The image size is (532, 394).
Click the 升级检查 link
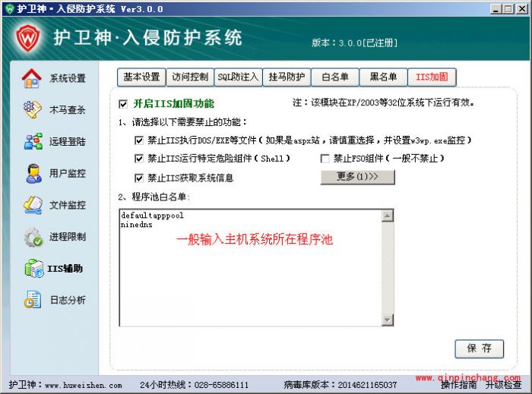pyautogui.click(x=503, y=385)
